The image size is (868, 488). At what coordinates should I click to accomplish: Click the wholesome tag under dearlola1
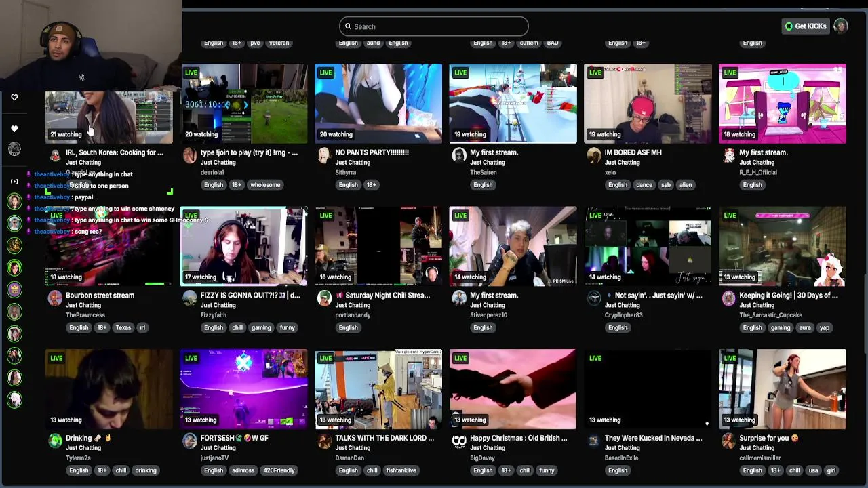[265, 185]
